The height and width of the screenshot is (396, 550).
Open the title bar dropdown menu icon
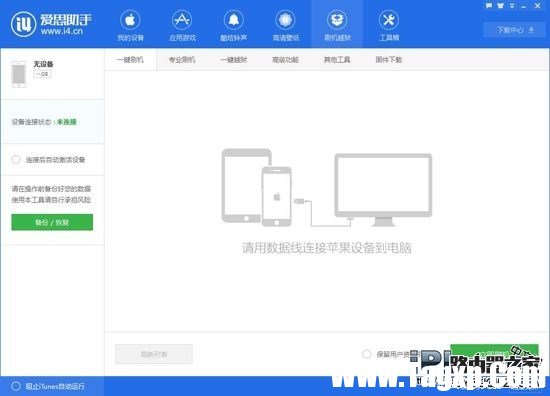click(x=512, y=6)
